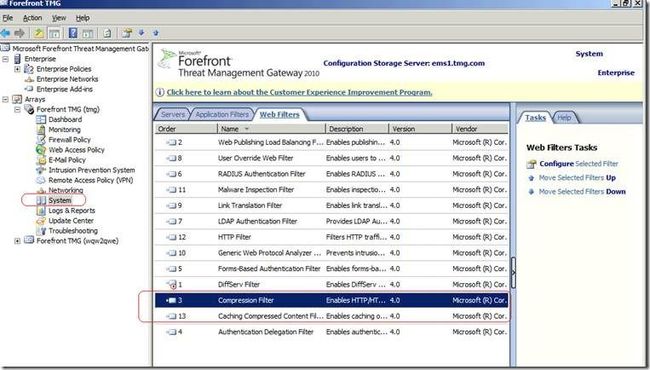
Task: Select the Authentication Delegation Filter row
Action: (x=332, y=332)
